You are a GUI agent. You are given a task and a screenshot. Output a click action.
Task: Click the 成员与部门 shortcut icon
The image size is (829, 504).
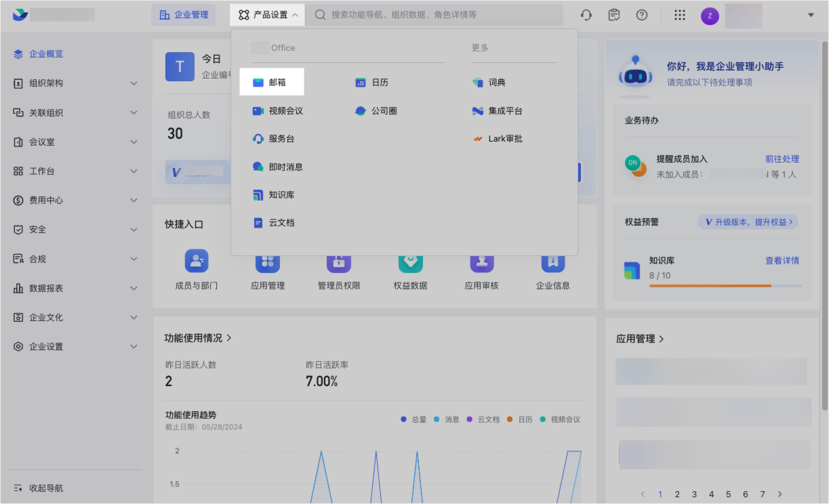[197, 261]
